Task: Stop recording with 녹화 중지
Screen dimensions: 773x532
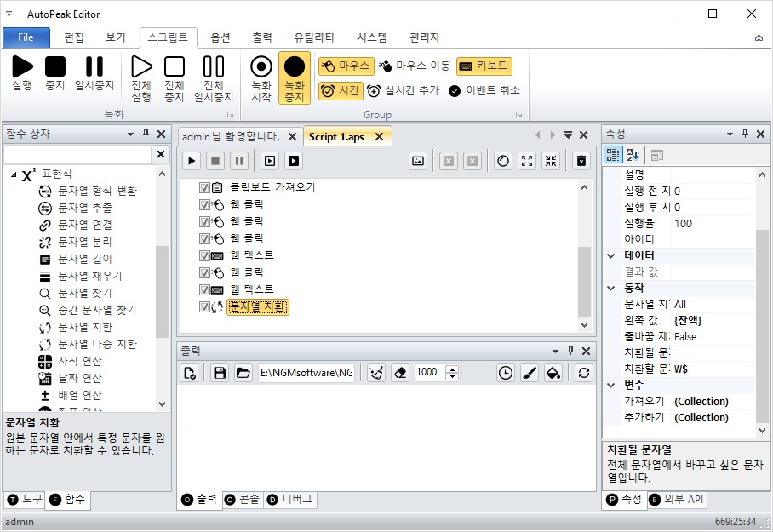Action: pyautogui.click(x=295, y=78)
